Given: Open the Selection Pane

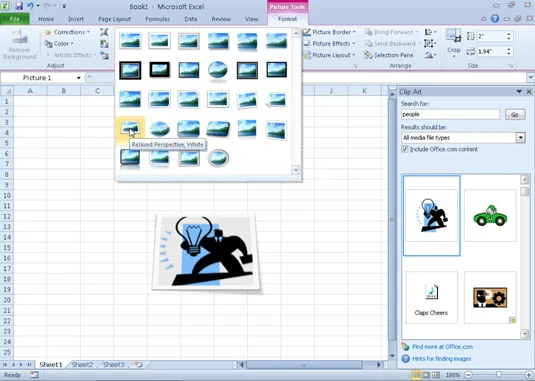Looking at the screenshot, I should click(x=389, y=55).
